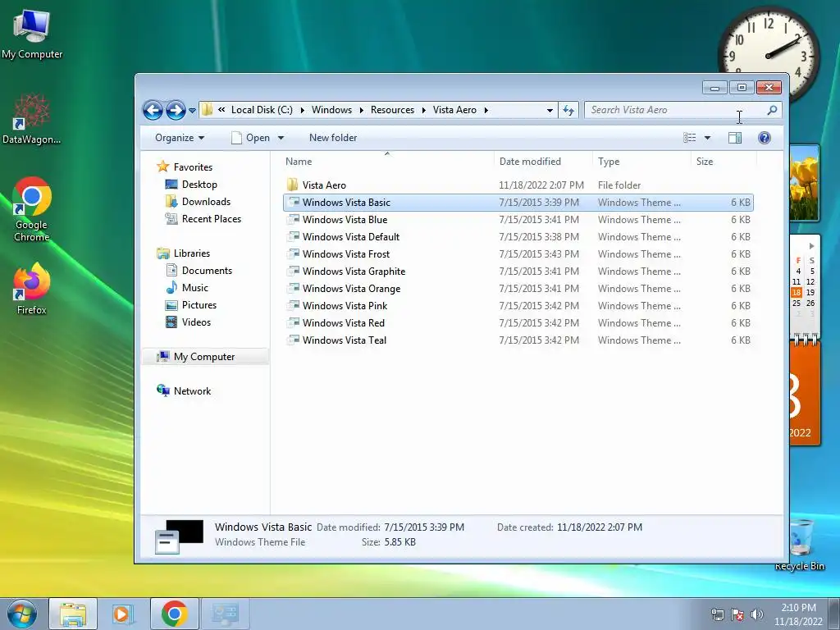Select Windows Vista Frost theme file icon
Screen dimensions: 840x630
tap(293, 254)
